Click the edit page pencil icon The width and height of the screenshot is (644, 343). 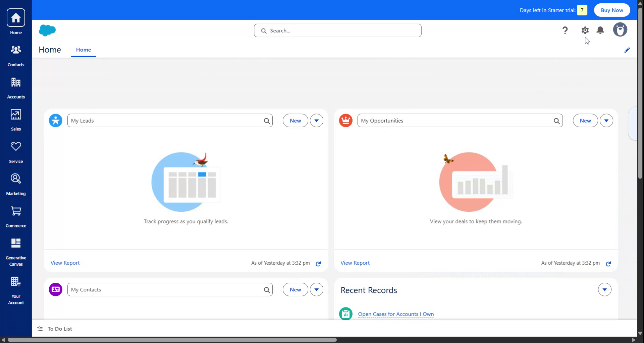pos(627,50)
